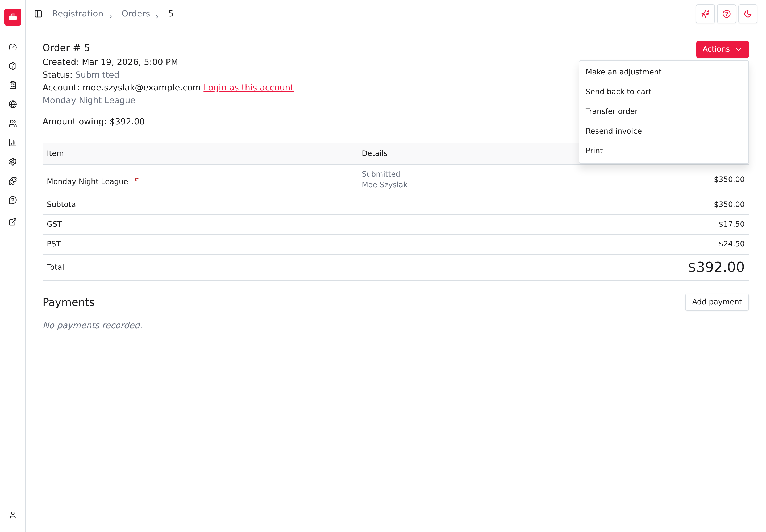Click the GST row label

click(x=54, y=224)
